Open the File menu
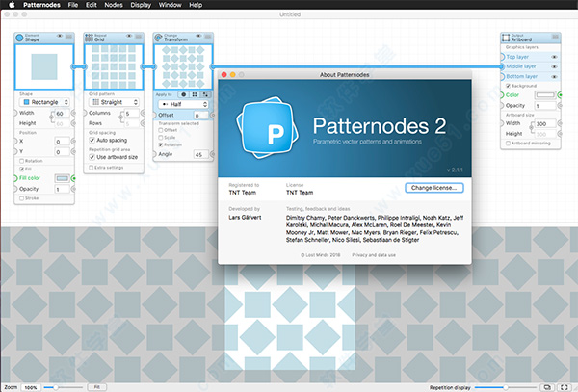Image resolution: width=578 pixels, height=392 pixels. tap(73, 5)
